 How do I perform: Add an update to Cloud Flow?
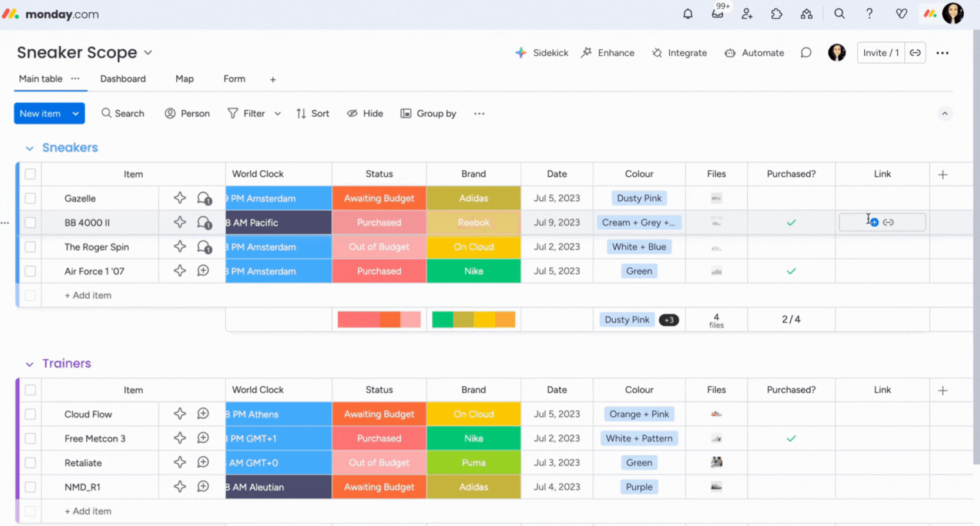[203, 414]
